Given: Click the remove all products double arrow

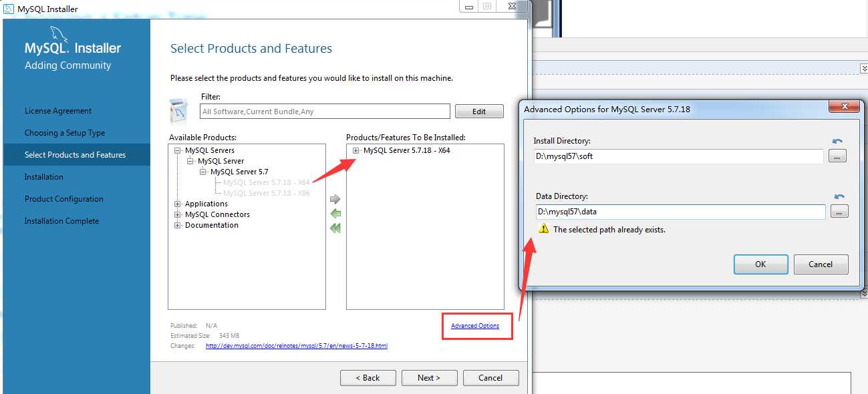Looking at the screenshot, I should 335,228.
